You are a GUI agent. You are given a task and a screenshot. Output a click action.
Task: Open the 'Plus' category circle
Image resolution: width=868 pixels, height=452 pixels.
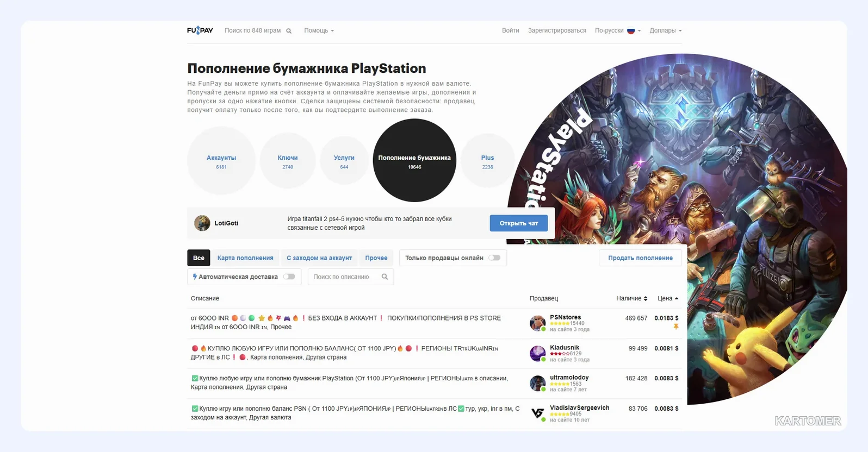[x=488, y=161]
